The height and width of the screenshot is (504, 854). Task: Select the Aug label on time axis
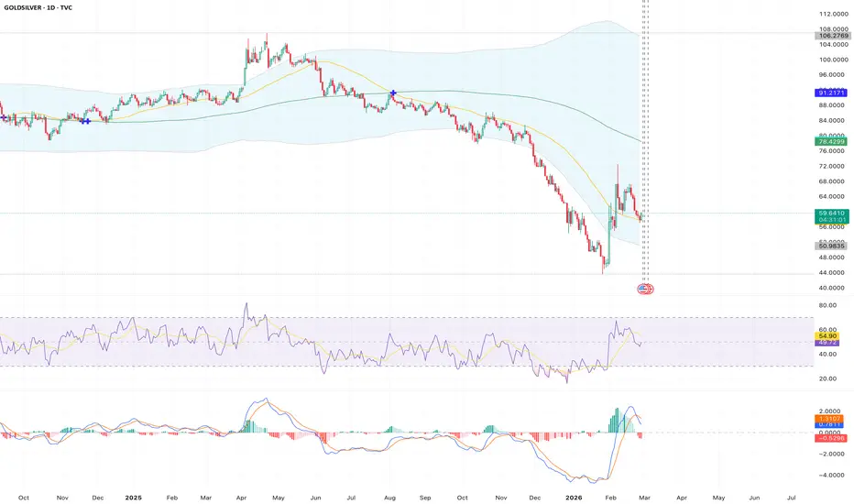pyautogui.click(x=389, y=498)
